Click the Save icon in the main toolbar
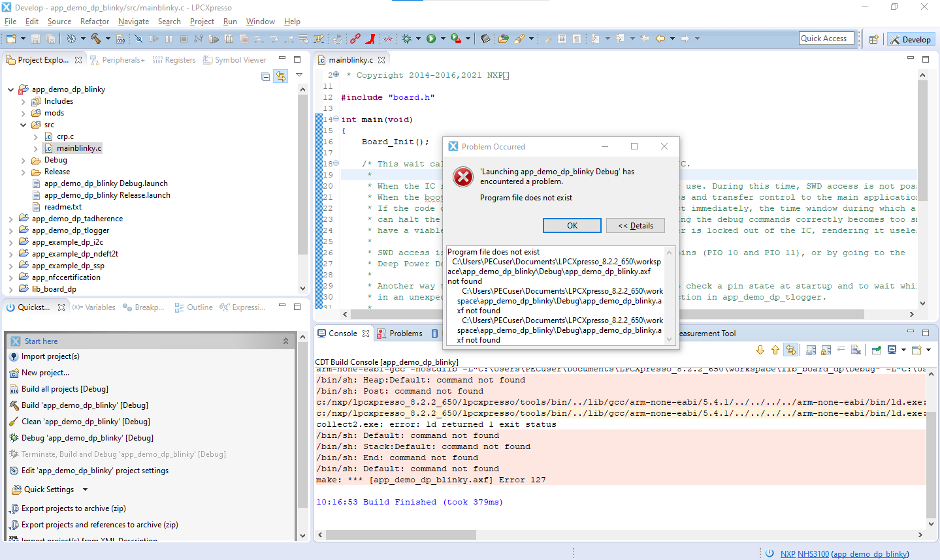The height and width of the screenshot is (560, 940). (x=36, y=38)
